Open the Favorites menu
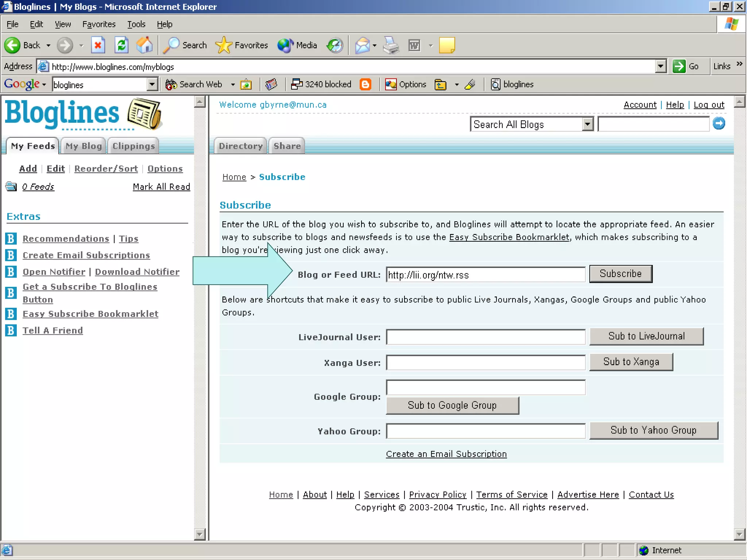Image resolution: width=747 pixels, height=560 pixels. pyautogui.click(x=99, y=24)
